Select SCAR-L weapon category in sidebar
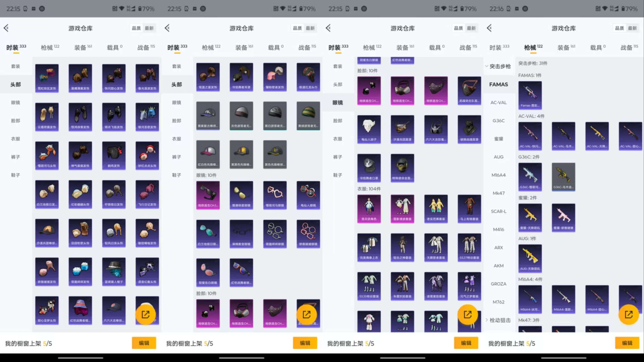This screenshot has width=644, height=362. pyautogui.click(x=498, y=211)
